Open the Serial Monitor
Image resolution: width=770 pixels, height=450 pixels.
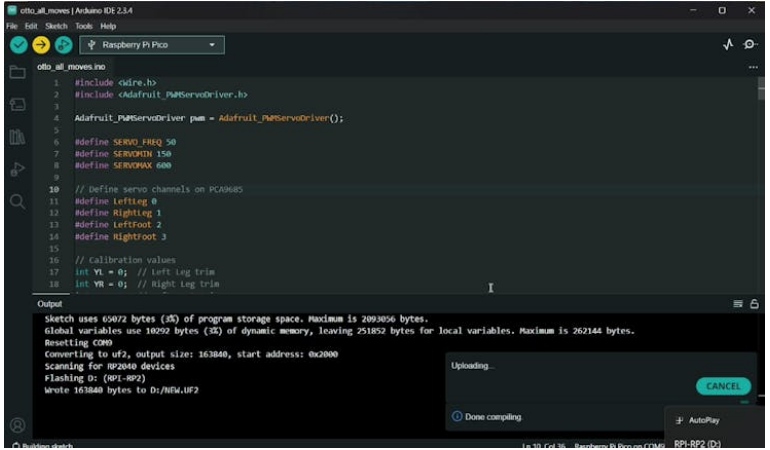click(x=750, y=45)
